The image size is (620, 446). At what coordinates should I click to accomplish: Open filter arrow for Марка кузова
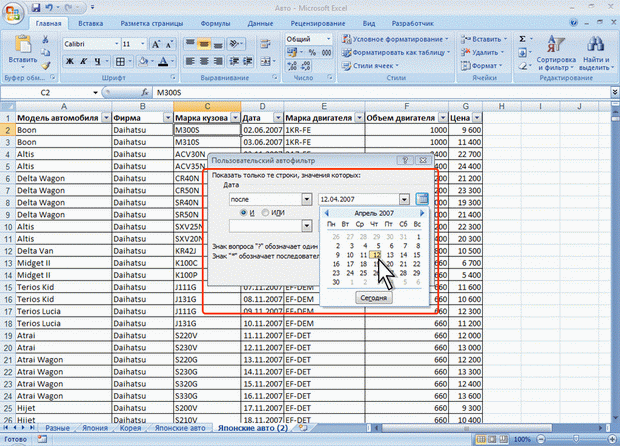(x=235, y=118)
